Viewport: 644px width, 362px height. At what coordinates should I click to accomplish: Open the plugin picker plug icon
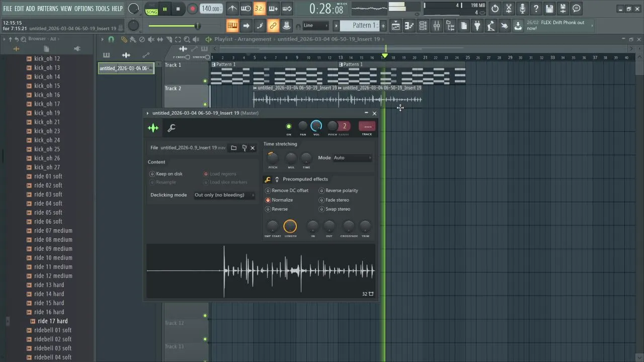[x=477, y=26]
